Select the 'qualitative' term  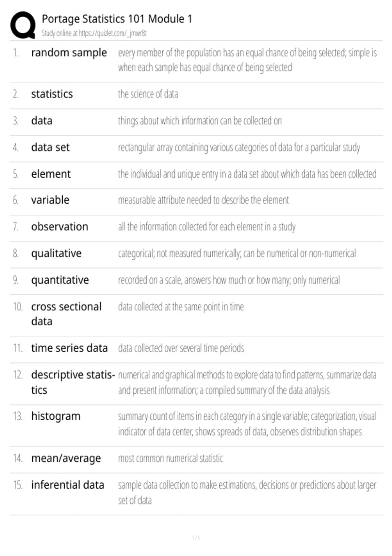click(x=57, y=253)
